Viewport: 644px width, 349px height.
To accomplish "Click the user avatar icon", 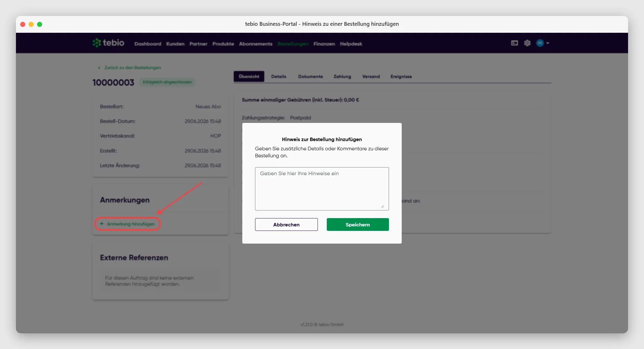I will click(x=540, y=43).
